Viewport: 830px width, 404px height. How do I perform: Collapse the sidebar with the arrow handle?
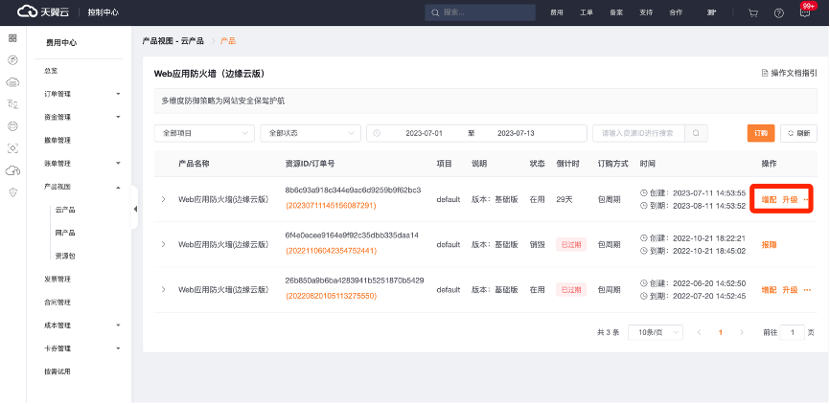pyautogui.click(x=134, y=209)
